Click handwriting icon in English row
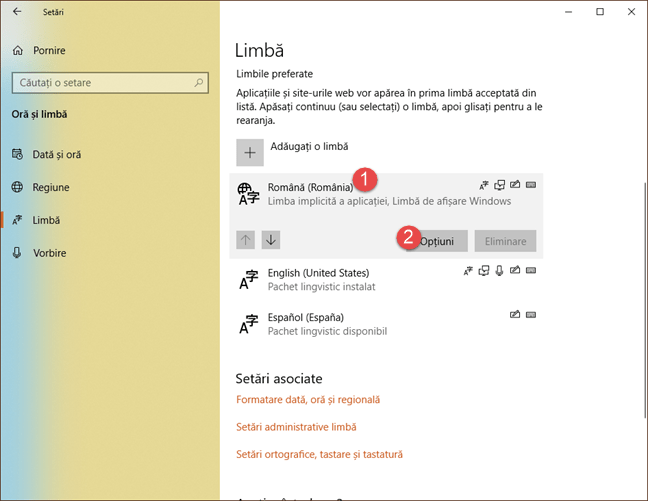This screenshot has height=501, width=648. point(515,270)
